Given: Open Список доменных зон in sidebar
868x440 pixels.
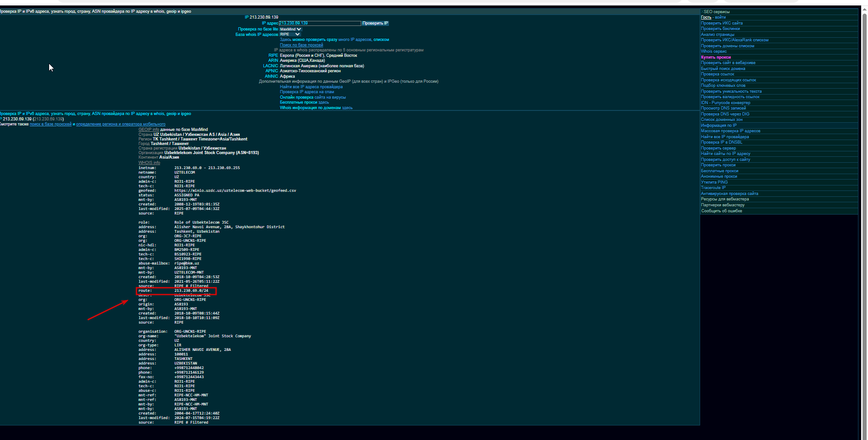Looking at the screenshot, I should (x=722, y=120).
